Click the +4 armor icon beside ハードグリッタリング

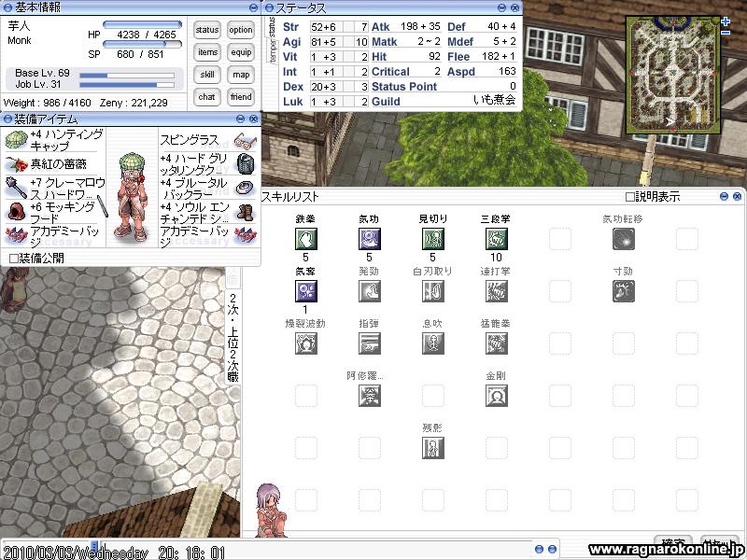point(246,164)
